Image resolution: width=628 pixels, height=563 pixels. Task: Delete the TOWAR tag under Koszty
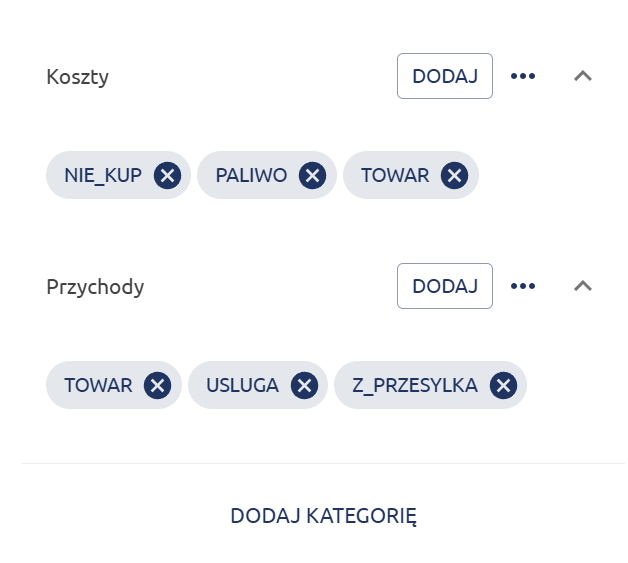455,176
